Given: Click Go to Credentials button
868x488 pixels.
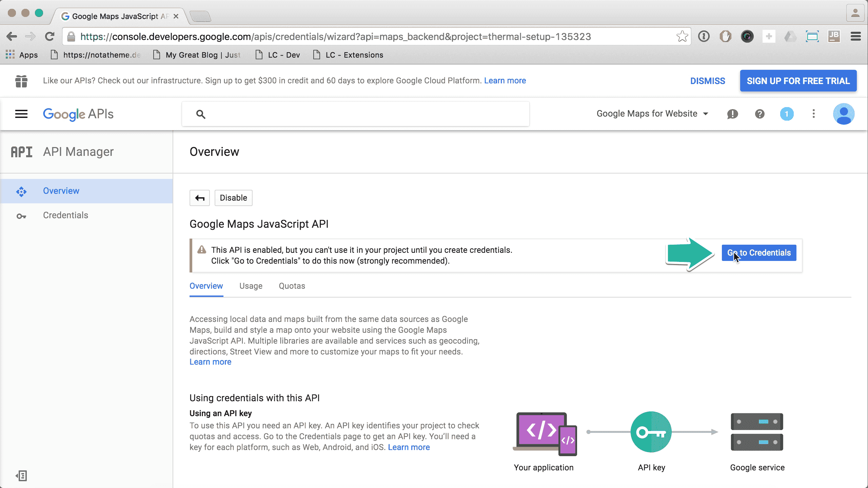Looking at the screenshot, I should coord(759,252).
